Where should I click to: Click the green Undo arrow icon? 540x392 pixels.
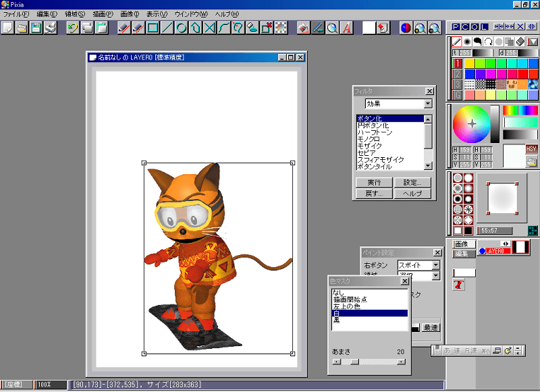pyautogui.click(x=73, y=28)
